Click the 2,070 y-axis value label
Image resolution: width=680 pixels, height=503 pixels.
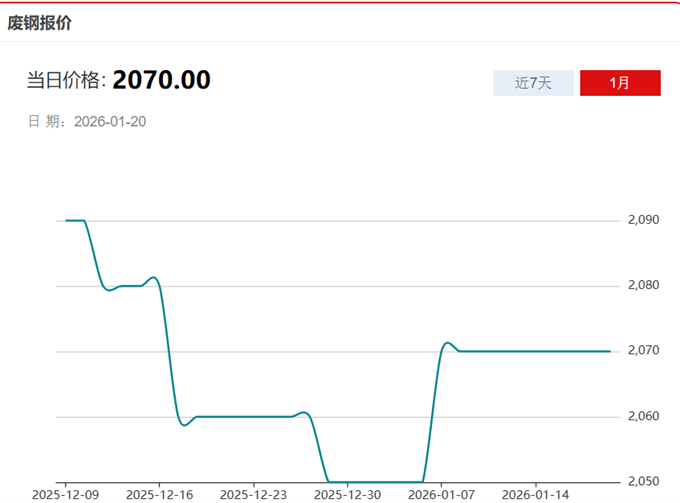click(x=641, y=351)
